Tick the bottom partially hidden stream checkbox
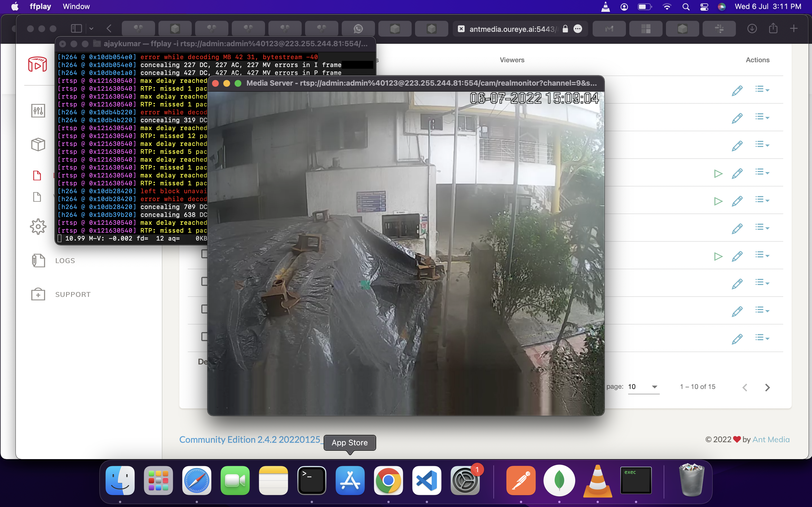Viewport: 812px width, 507px height. [204, 336]
